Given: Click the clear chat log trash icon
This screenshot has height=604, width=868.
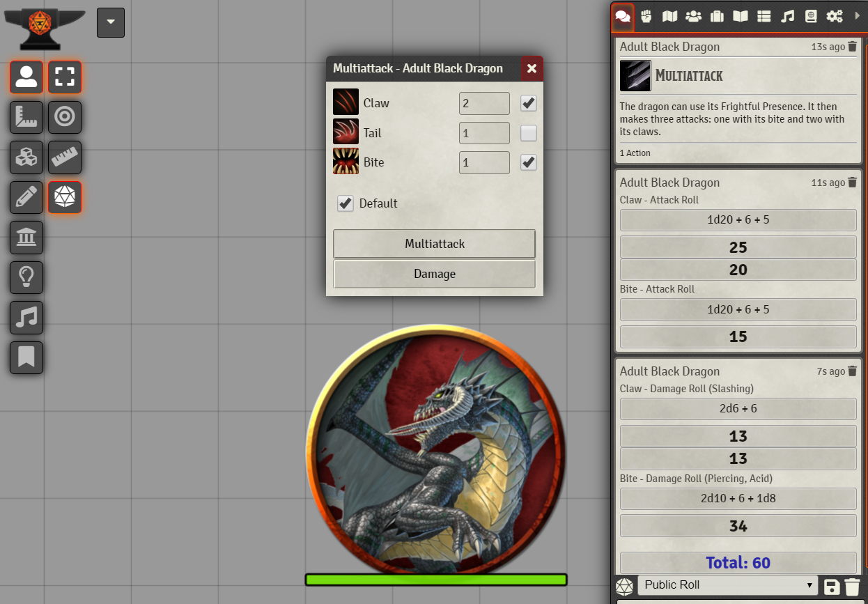Looking at the screenshot, I should point(852,586).
